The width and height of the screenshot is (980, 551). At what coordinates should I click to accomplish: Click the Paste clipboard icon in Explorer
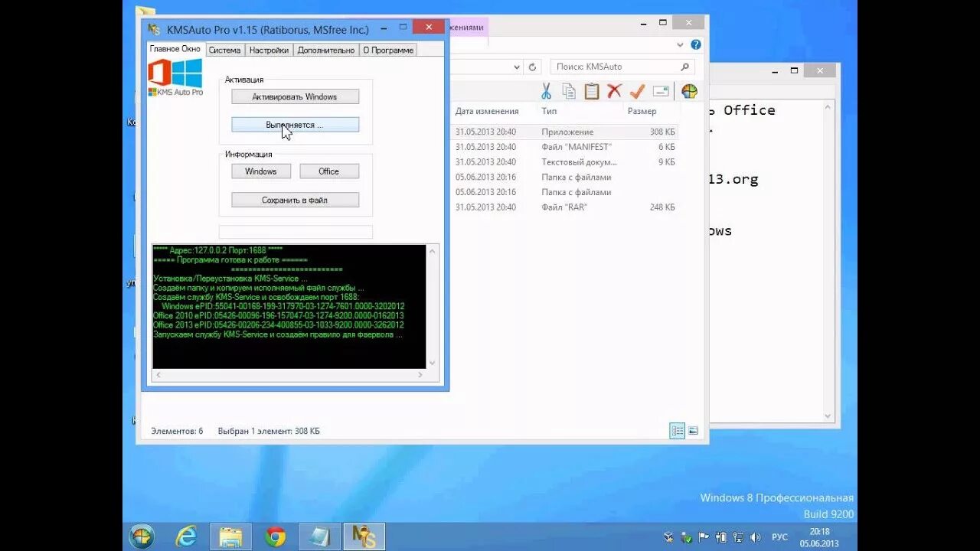(591, 92)
